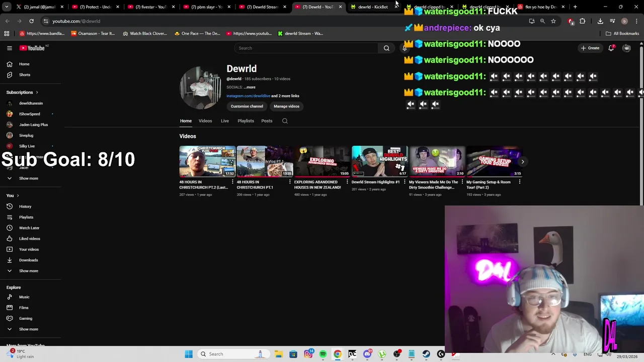Open the browser downloads icon
Image resolution: width=644 pixels, height=362 pixels.
coord(600,21)
